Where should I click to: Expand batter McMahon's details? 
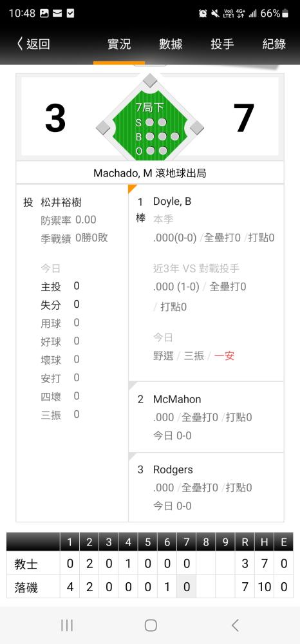[x=206, y=417]
